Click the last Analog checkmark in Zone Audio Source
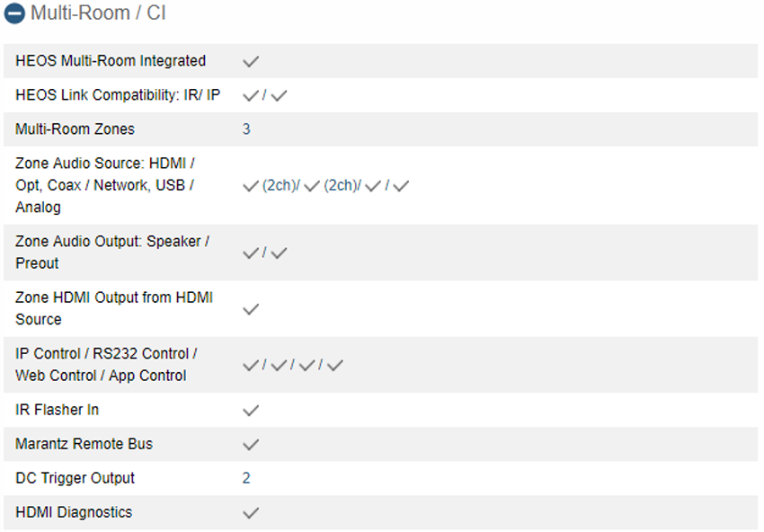 (401, 186)
